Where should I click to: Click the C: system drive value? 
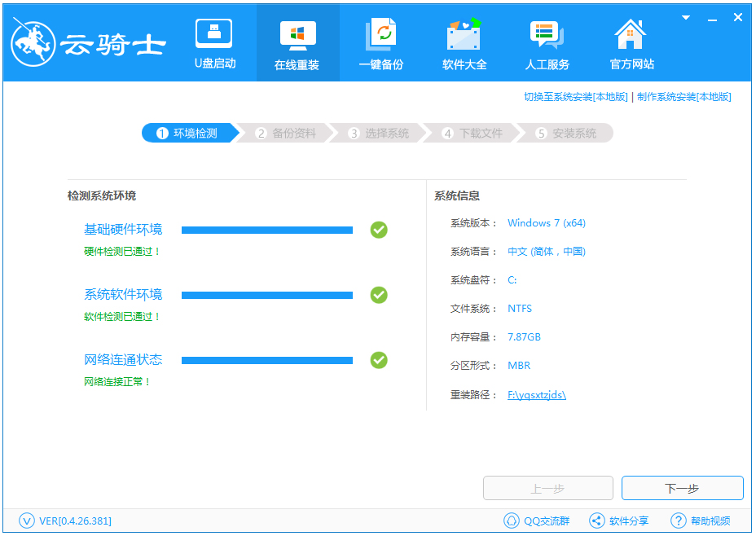pos(512,280)
